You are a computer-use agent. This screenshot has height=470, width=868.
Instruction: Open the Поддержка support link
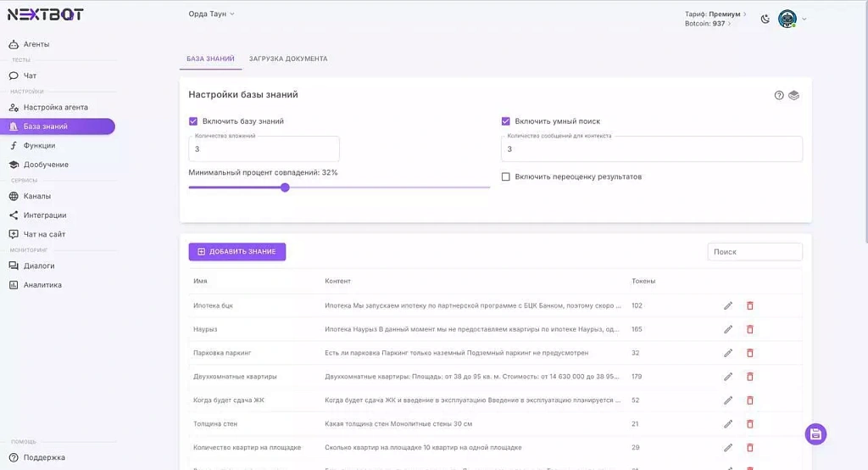(x=44, y=457)
